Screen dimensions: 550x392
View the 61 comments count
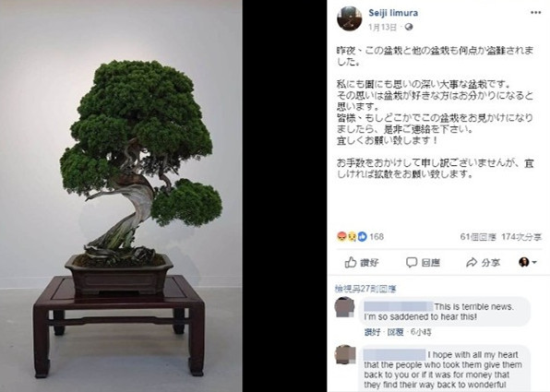pos(478,237)
